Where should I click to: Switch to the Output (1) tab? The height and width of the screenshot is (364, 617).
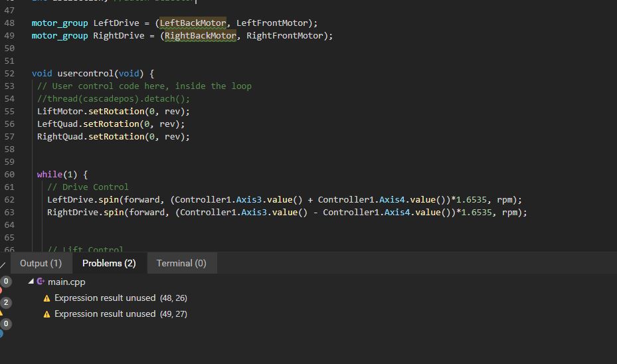tap(41, 263)
